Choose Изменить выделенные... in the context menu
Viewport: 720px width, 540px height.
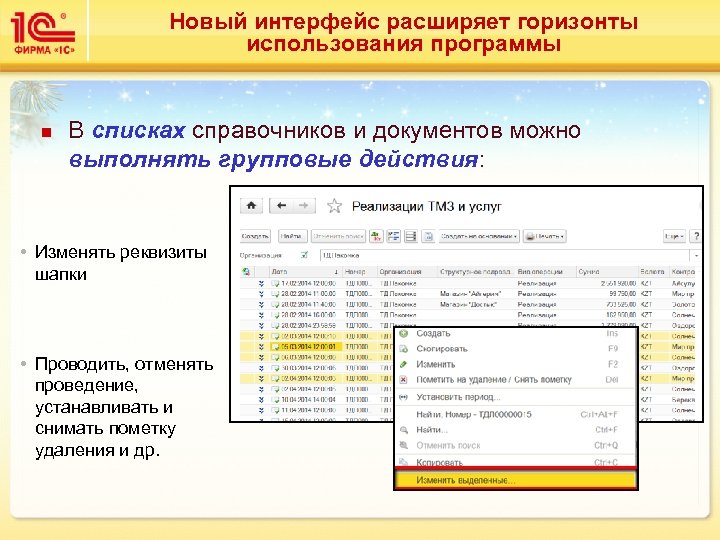pos(516,481)
